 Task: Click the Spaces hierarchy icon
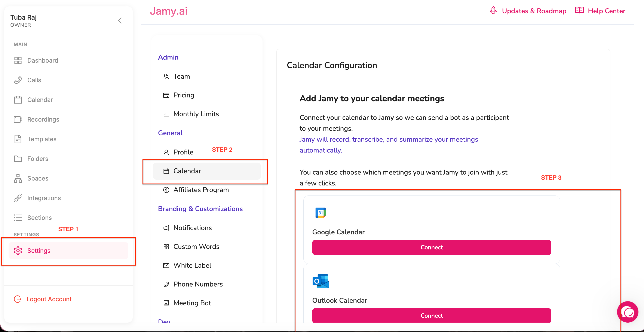[x=18, y=178]
